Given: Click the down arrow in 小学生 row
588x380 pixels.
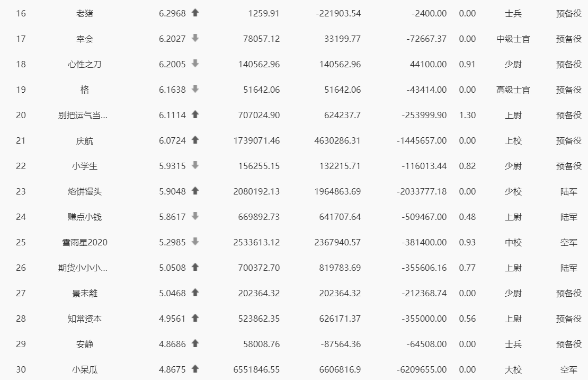Looking at the screenshot, I should [195, 165].
